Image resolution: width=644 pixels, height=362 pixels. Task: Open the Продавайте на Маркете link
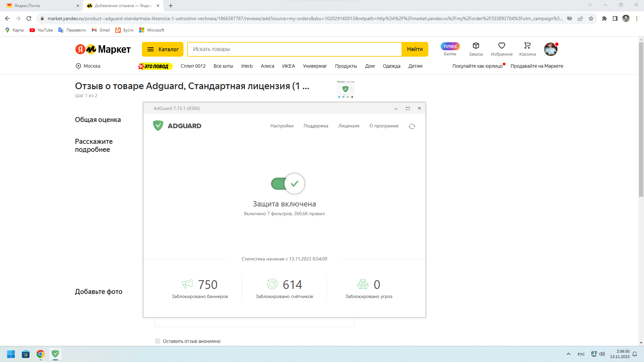point(537,66)
